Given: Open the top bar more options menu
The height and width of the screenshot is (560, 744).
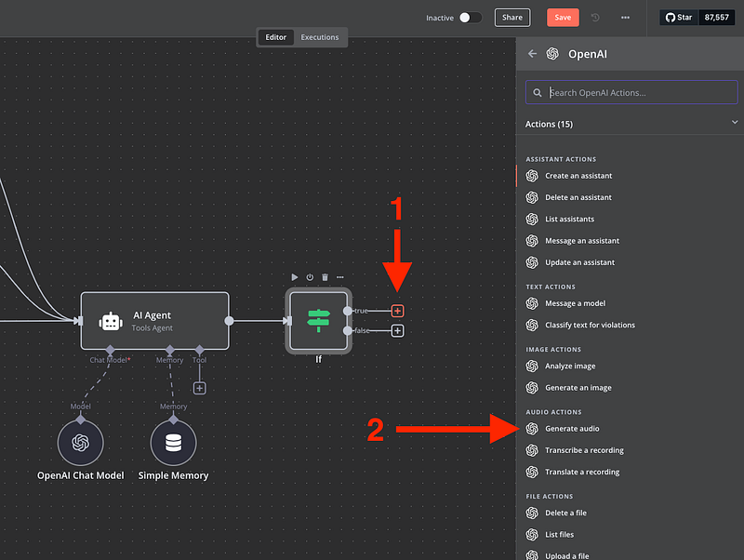Looking at the screenshot, I should [x=625, y=18].
